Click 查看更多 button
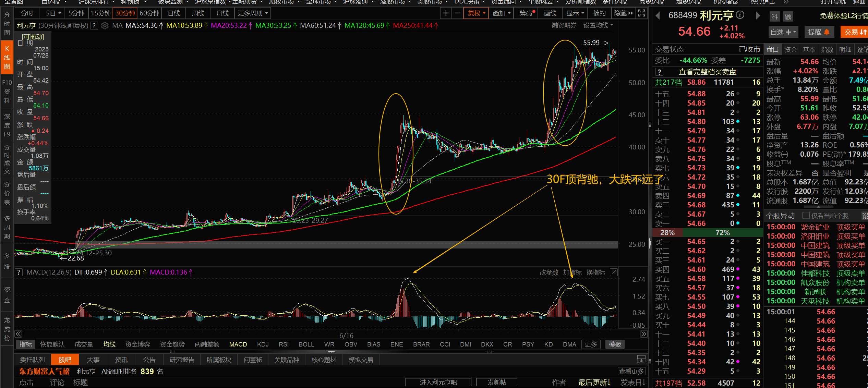 pos(631,371)
